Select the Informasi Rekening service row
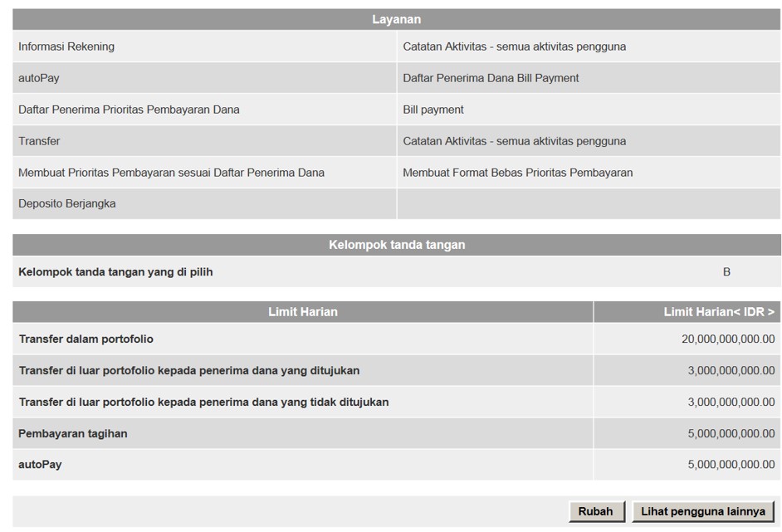Screen dimensions: 782x532 point(204,46)
